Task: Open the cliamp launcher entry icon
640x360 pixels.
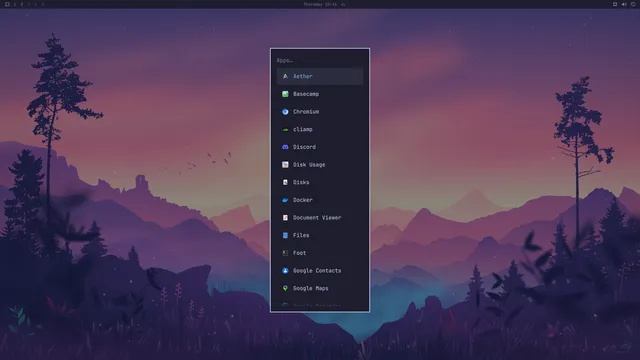Action: click(285, 129)
